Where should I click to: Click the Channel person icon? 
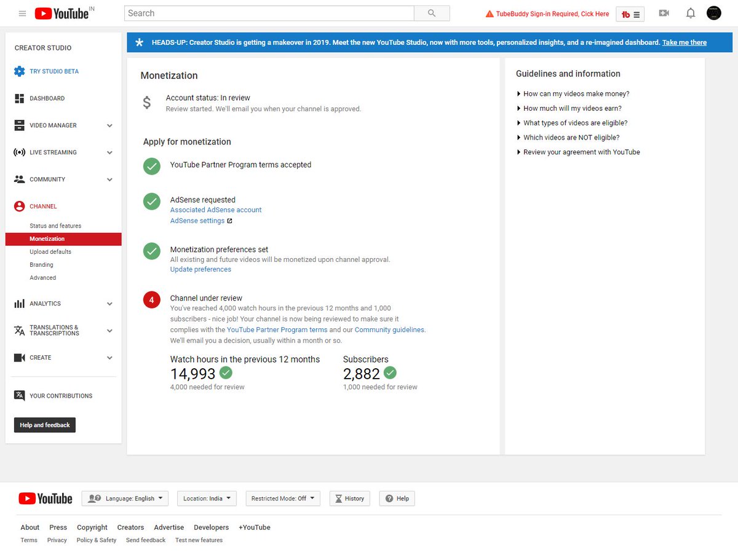pos(19,207)
